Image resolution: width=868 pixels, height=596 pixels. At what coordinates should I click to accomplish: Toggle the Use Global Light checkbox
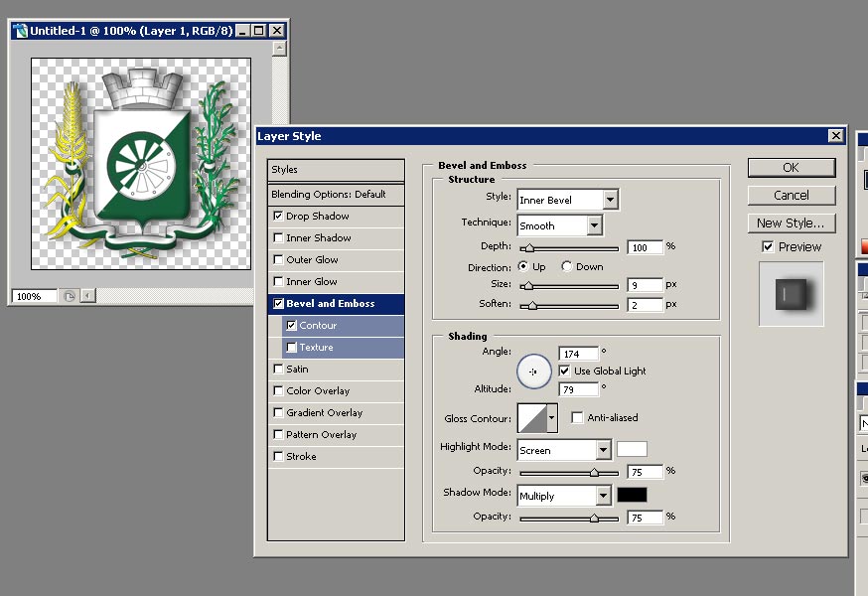pos(564,371)
